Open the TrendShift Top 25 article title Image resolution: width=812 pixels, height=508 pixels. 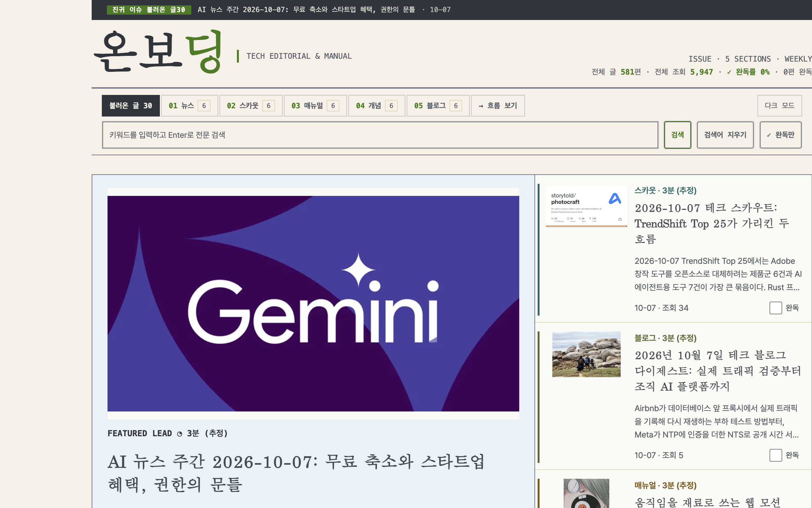point(711,224)
